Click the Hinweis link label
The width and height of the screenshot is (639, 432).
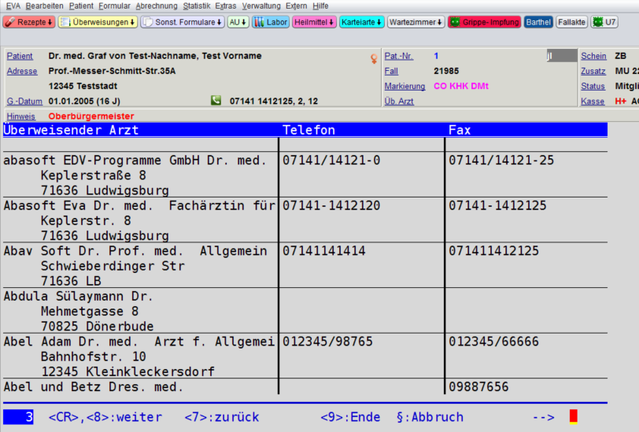click(21, 117)
